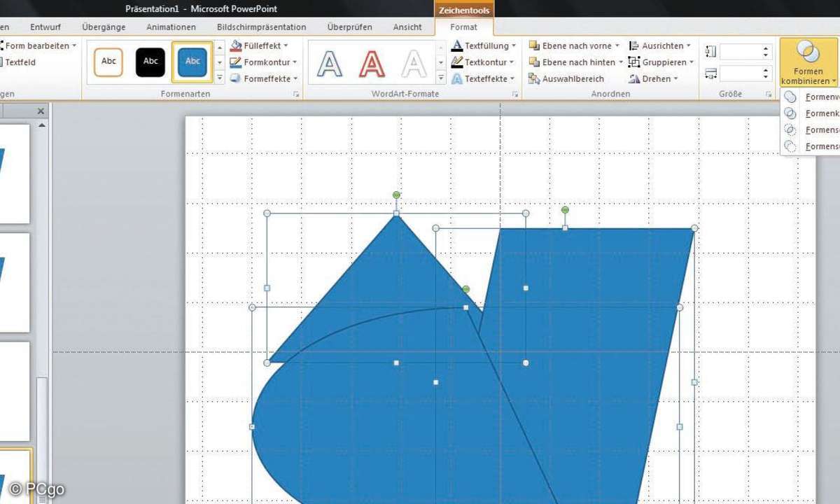Choose the third Formen kombinieren option
Image resolution: width=840 pixels, height=504 pixels.
811,130
